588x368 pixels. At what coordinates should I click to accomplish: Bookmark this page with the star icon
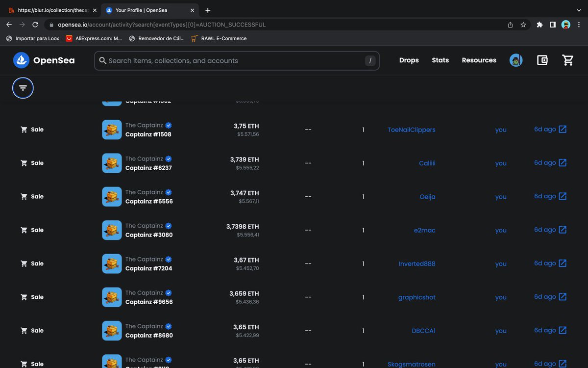(523, 25)
